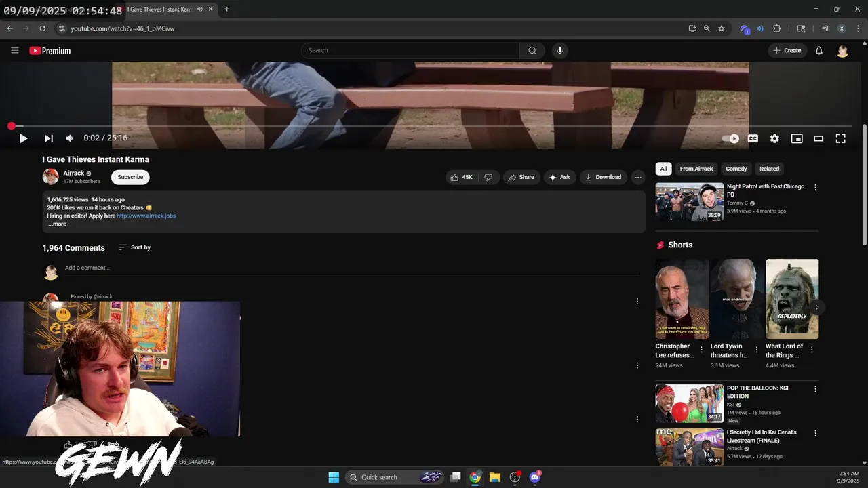Open options for Night Patrol video
Viewport: 868px width, 488px height.
pyautogui.click(x=815, y=188)
